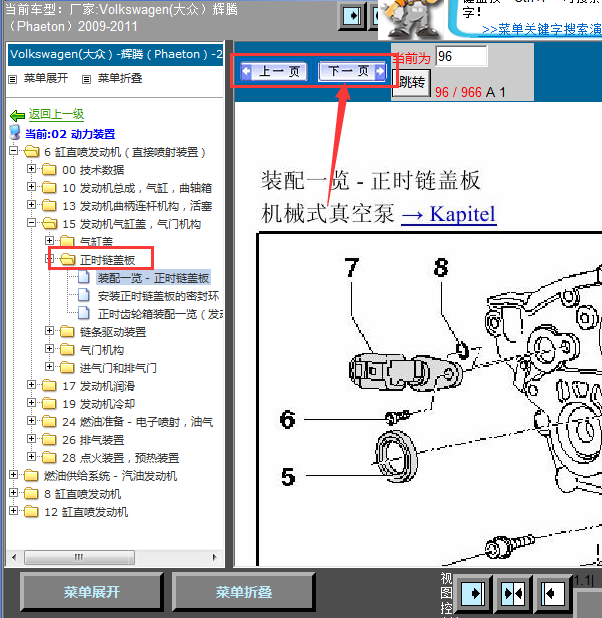This screenshot has height=618, width=602.
Task: Click bottom view control center-split icon
Action: [x=513, y=594]
